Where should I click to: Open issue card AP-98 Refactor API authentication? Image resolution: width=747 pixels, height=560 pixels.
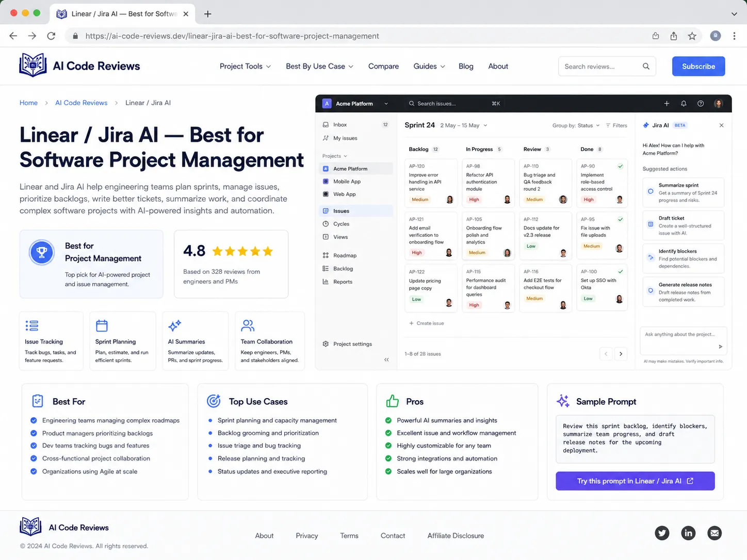click(488, 183)
